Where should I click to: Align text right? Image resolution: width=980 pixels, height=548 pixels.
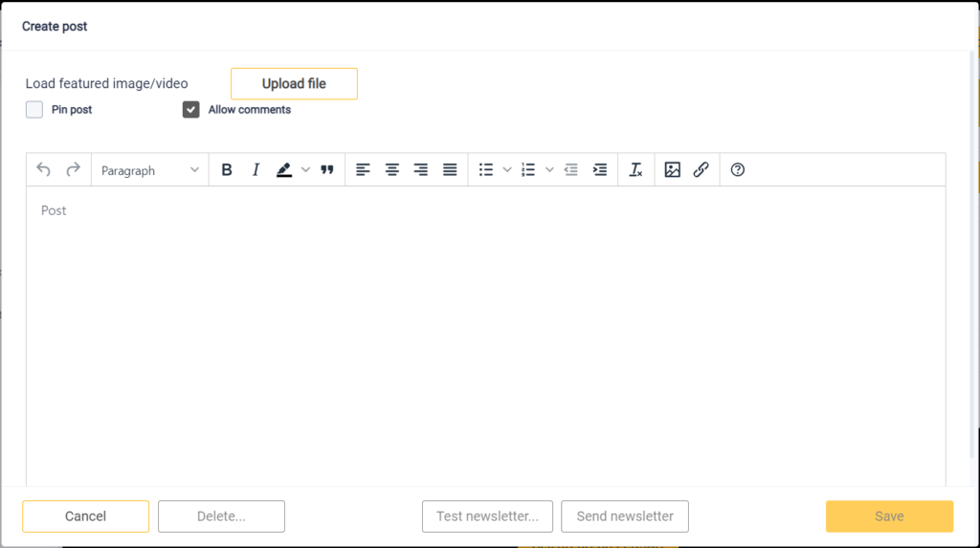pos(421,169)
